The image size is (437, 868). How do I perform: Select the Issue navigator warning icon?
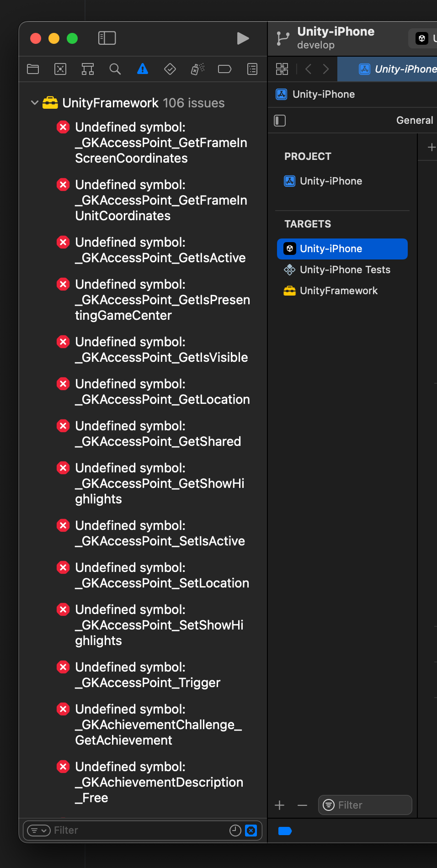[143, 69]
